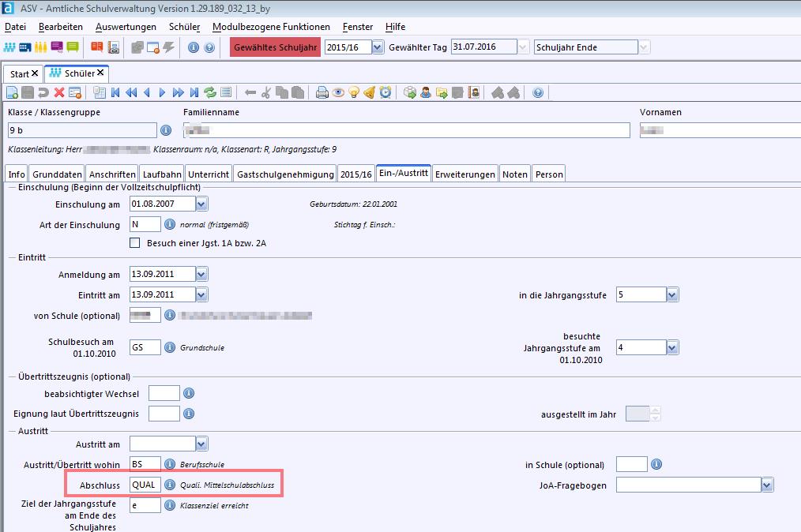Open the Einschulung am date dropdown
This screenshot has height=532, width=801.
click(x=201, y=204)
